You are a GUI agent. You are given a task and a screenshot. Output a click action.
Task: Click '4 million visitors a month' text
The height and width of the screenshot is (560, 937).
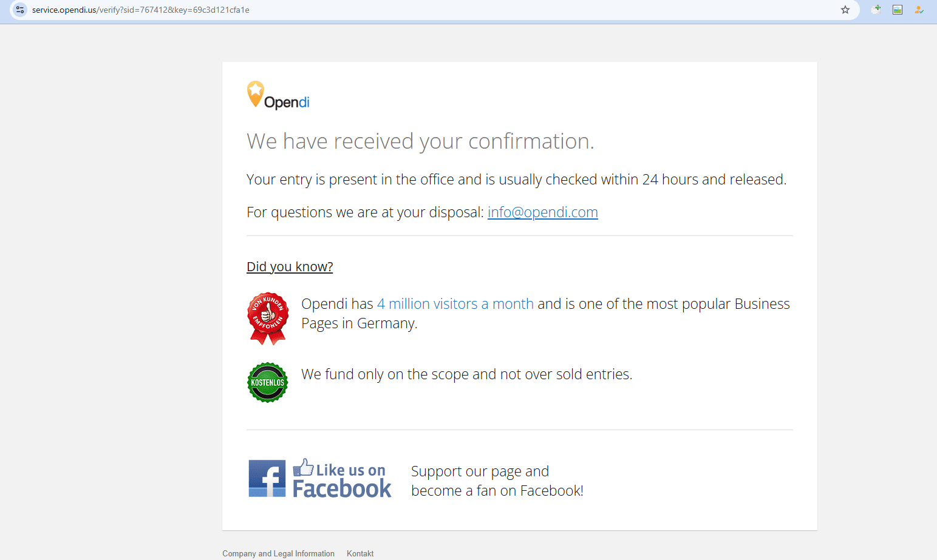pyautogui.click(x=455, y=304)
